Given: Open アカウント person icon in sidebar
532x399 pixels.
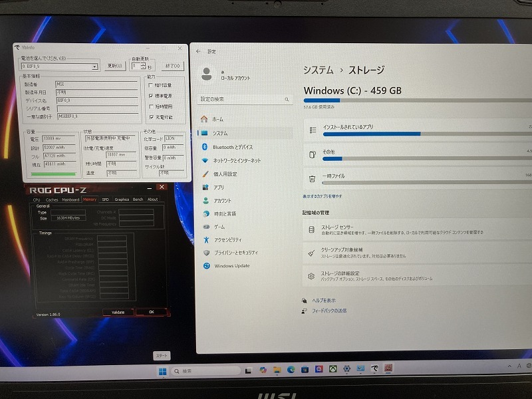Looking at the screenshot, I should click(205, 201).
